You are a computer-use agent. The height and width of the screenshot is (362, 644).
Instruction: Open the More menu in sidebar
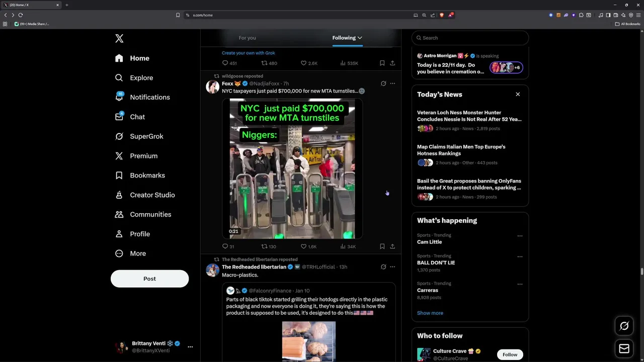click(130, 253)
